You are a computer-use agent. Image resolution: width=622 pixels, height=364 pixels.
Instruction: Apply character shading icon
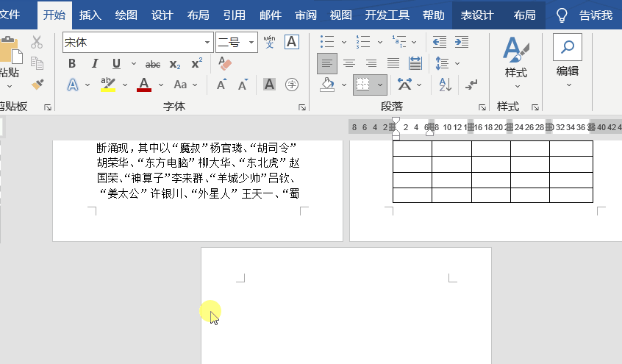pyautogui.click(x=269, y=84)
